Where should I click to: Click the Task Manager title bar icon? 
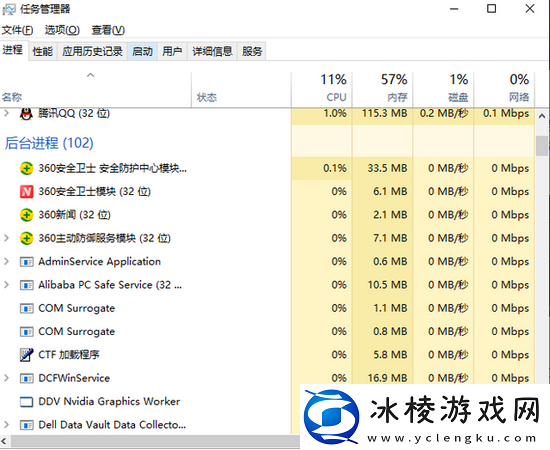(x=8, y=9)
